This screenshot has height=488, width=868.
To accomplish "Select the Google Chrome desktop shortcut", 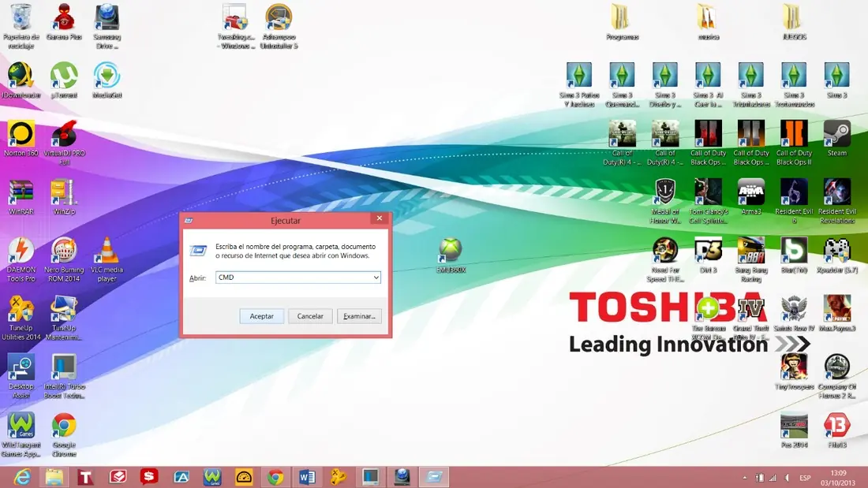I will 64,435.
